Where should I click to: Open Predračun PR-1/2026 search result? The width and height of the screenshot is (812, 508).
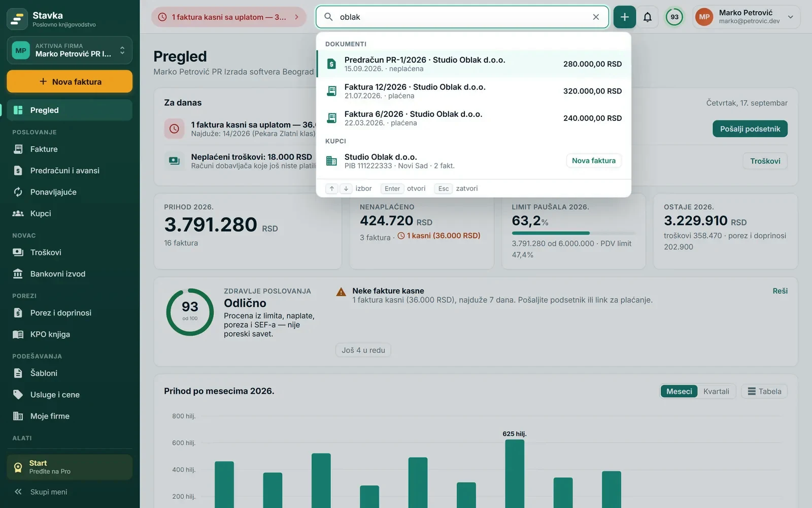coord(473,64)
